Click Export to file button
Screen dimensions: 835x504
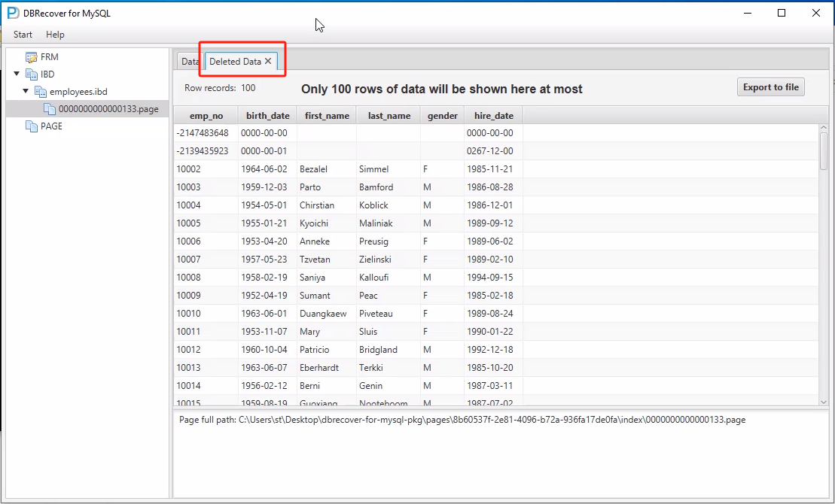coord(770,87)
